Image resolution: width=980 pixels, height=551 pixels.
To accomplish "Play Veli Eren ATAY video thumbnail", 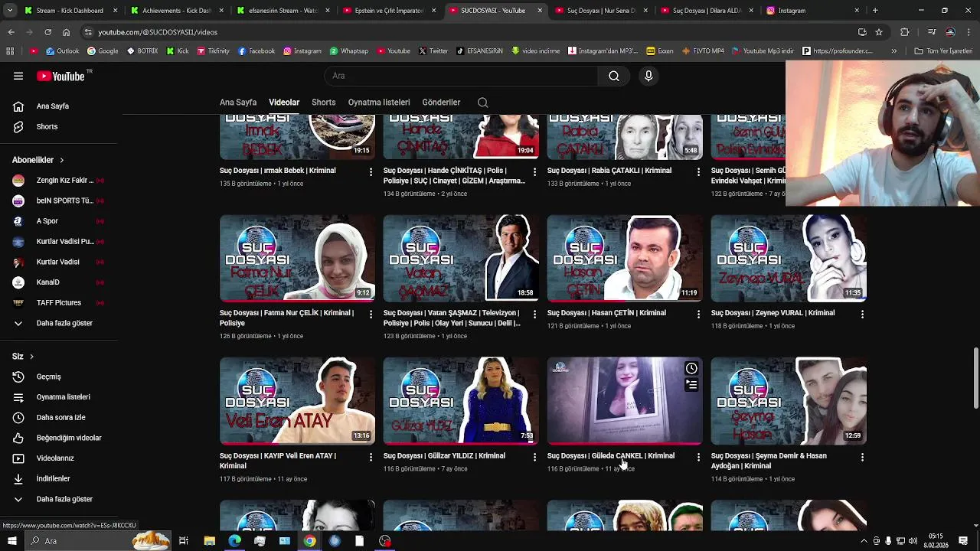I will point(297,401).
